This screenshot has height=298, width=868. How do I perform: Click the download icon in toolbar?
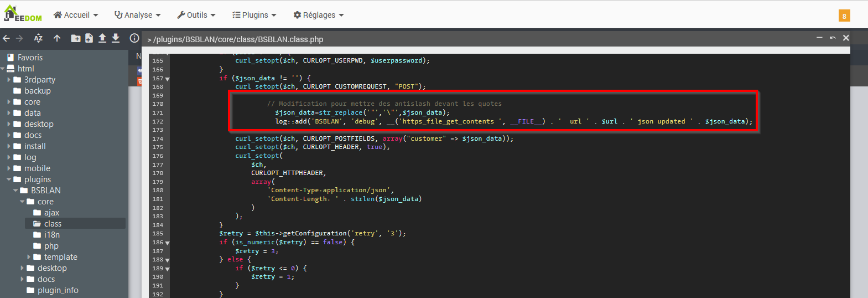pos(116,38)
